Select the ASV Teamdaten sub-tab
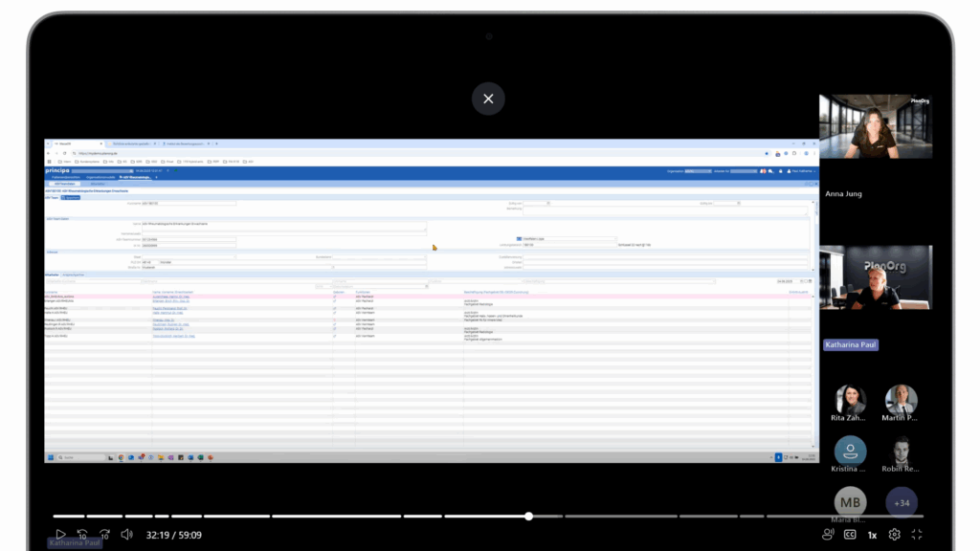The width and height of the screenshot is (980, 551). (x=64, y=185)
